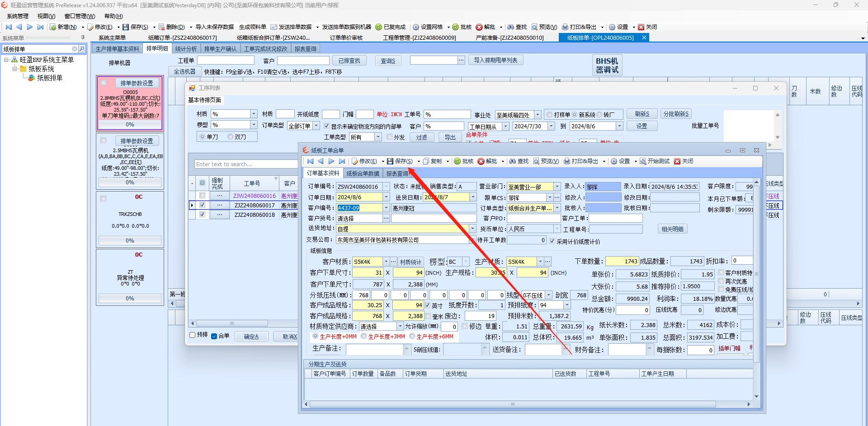The image size is (868, 426).
Task: Open 窗口管理(W) menu
Action: [x=80, y=16]
